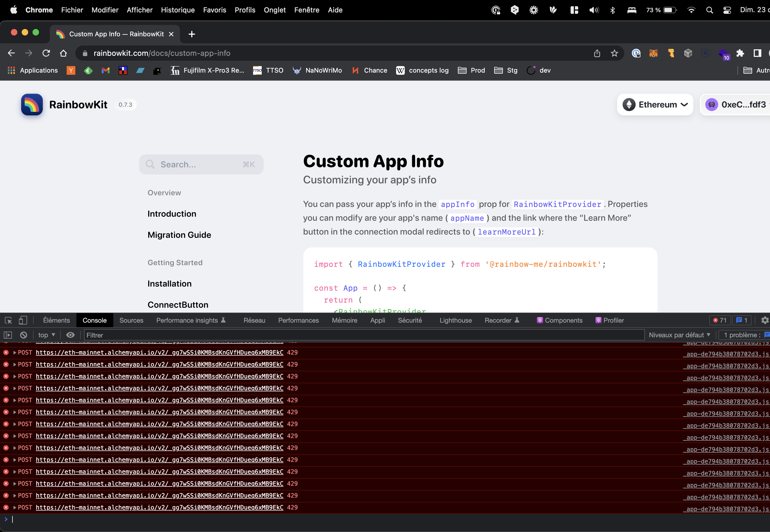Toggle the device emulation toolbar in DevTools
The height and width of the screenshot is (532, 770).
[x=23, y=320]
